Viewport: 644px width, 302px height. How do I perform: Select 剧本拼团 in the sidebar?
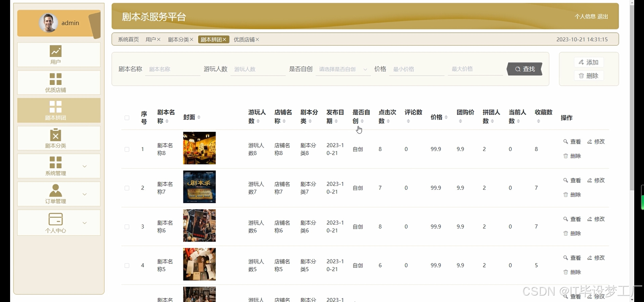click(x=59, y=110)
